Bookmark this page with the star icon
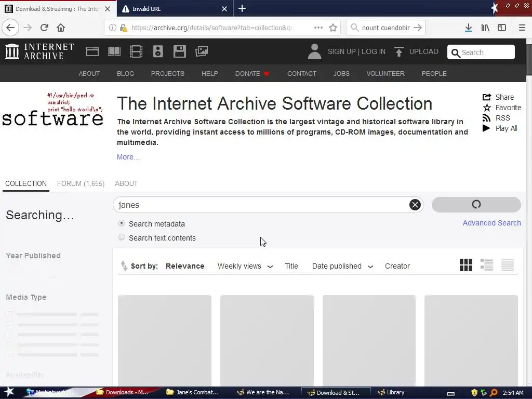The height and width of the screenshot is (399, 532). pos(333,28)
